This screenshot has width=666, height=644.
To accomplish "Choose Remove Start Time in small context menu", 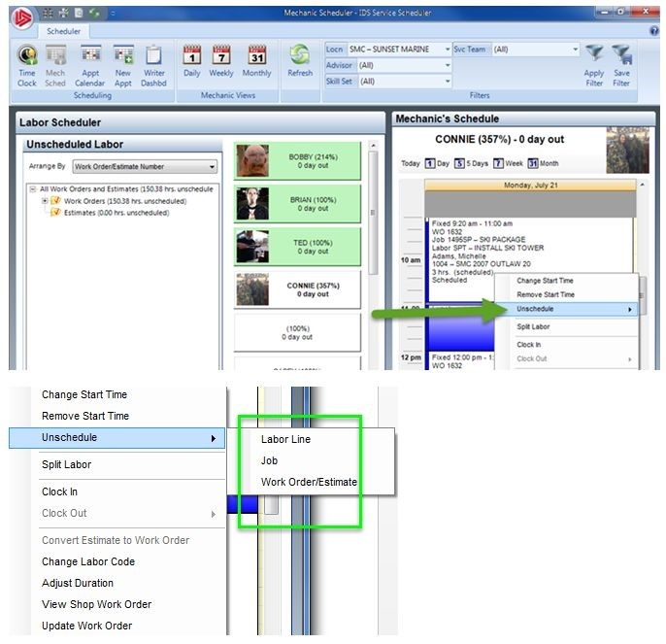I will tap(546, 294).
